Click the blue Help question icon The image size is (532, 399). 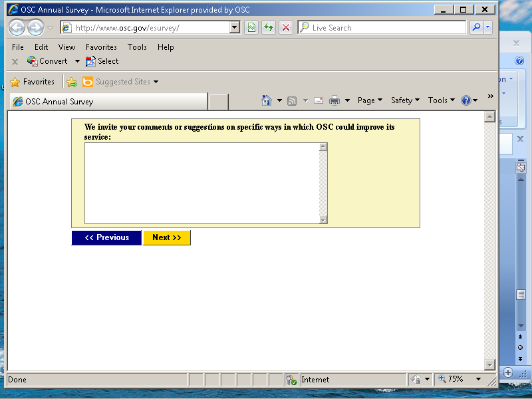pos(466,100)
